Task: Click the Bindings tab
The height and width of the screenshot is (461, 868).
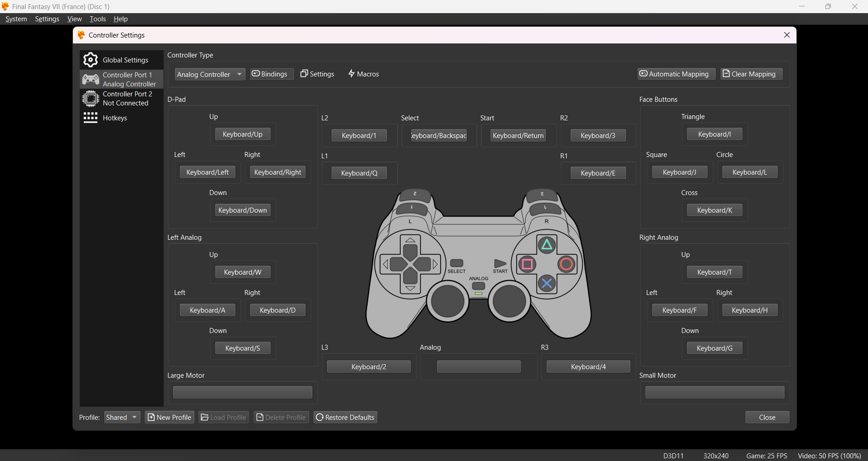Action: (x=270, y=74)
